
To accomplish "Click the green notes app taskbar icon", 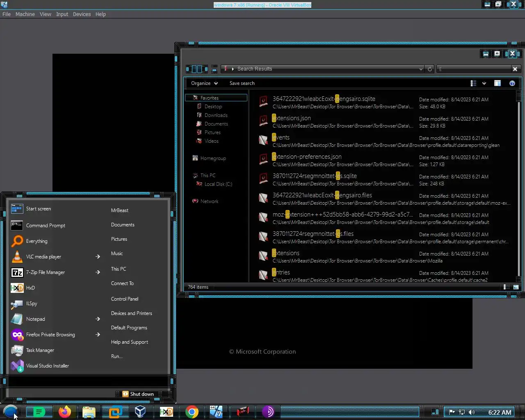I will click(x=39, y=412).
